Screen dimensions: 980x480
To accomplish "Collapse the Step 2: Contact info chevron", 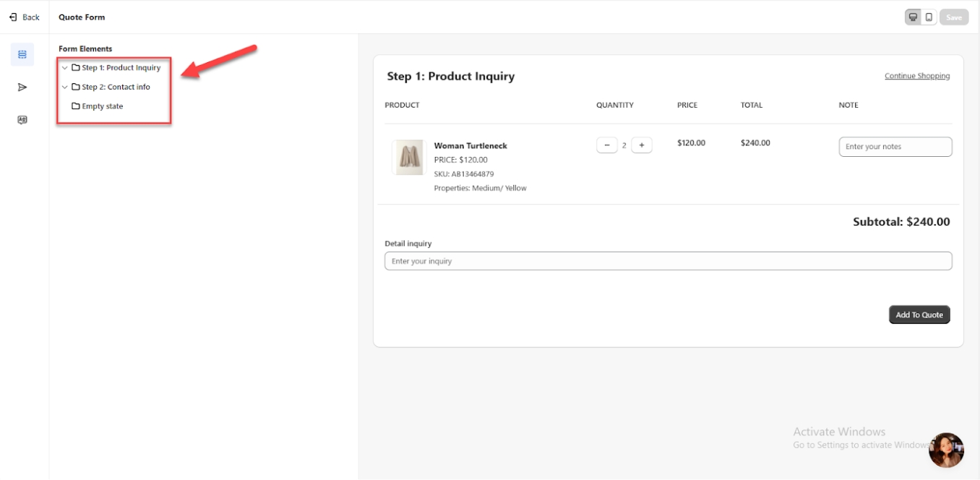I will coord(65,87).
